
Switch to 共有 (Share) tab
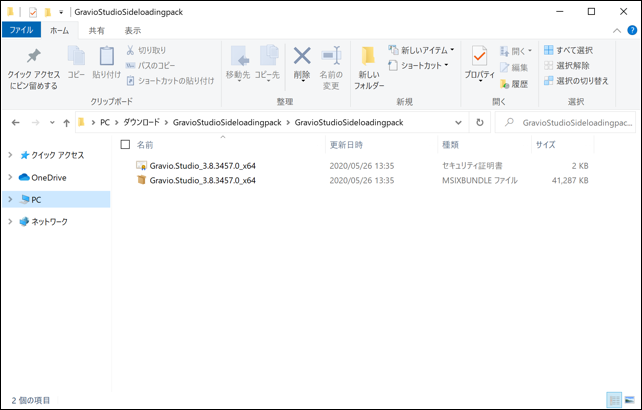coord(97,30)
